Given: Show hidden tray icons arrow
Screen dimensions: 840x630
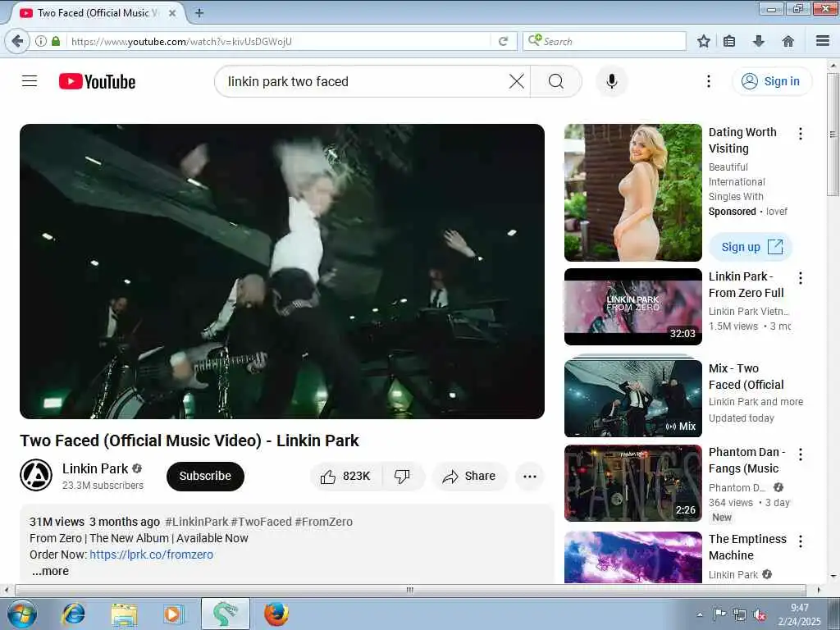Looking at the screenshot, I should pyautogui.click(x=700, y=614).
